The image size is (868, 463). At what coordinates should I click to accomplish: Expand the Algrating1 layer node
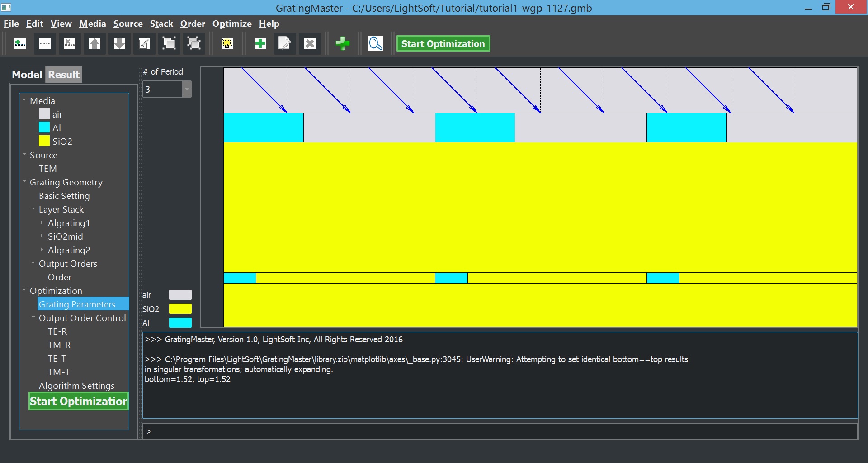coord(42,223)
